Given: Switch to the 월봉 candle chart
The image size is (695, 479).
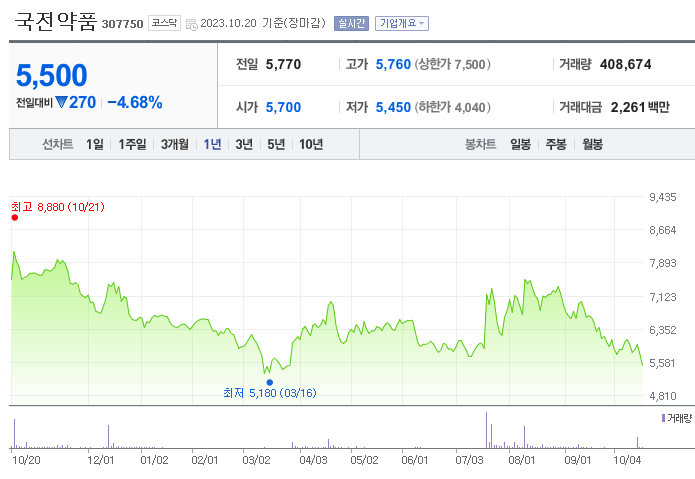Looking at the screenshot, I should [593, 144].
